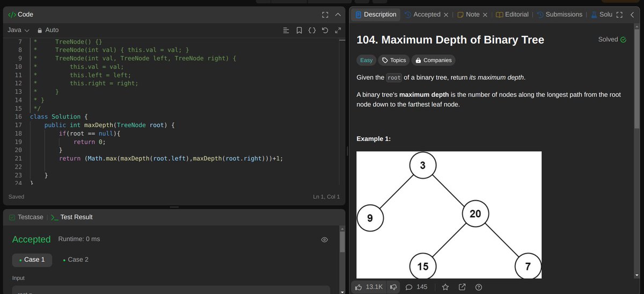Click the 'class Solution {' line

(58, 117)
